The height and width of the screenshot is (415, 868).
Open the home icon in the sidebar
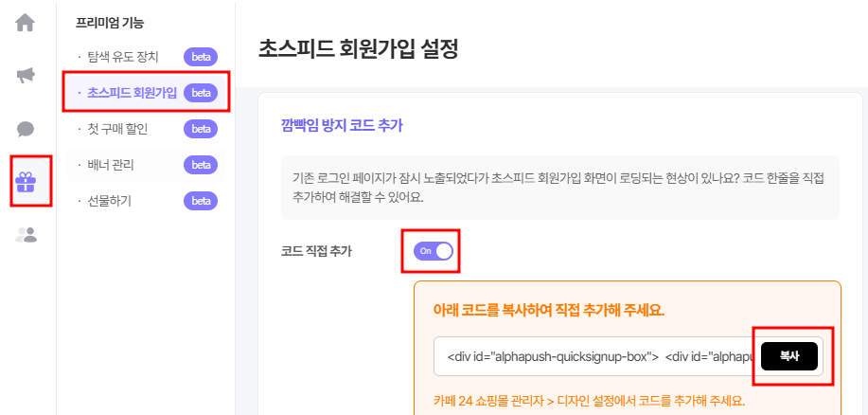[x=26, y=23]
